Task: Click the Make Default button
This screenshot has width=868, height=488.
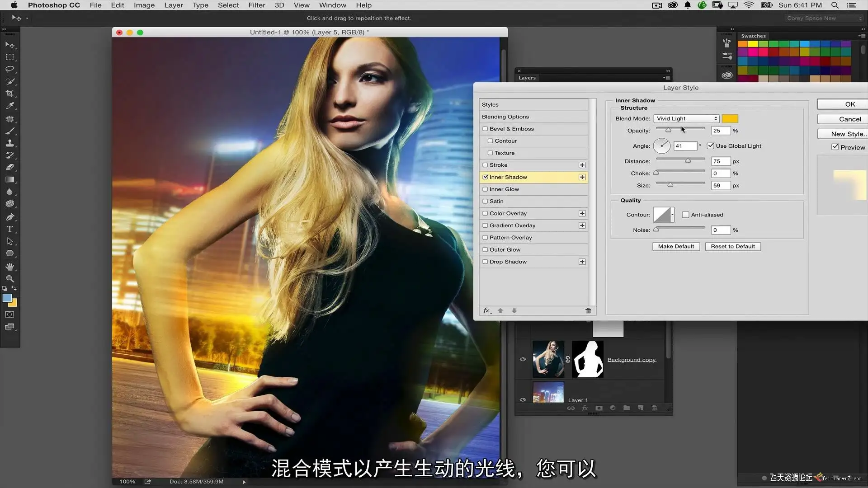Action: point(676,246)
